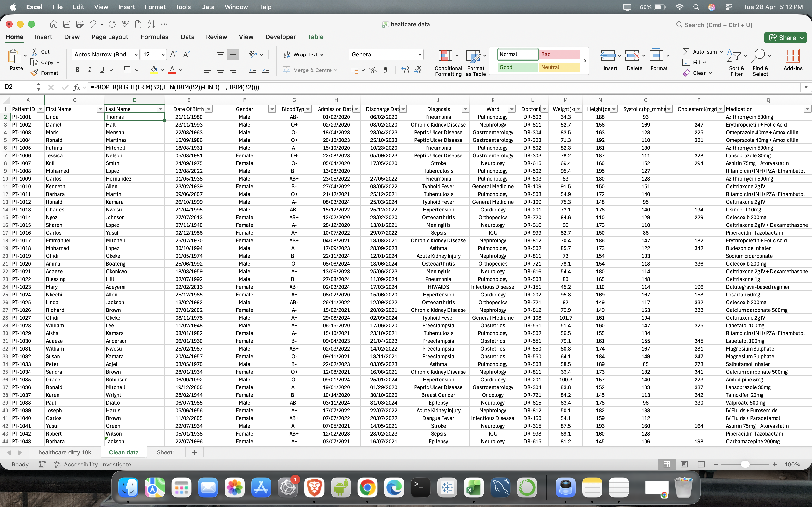Click the Increase Decimal icon
Image resolution: width=812 pixels, height=507 pixels.
pyautogui.click(x=405, y=70)
